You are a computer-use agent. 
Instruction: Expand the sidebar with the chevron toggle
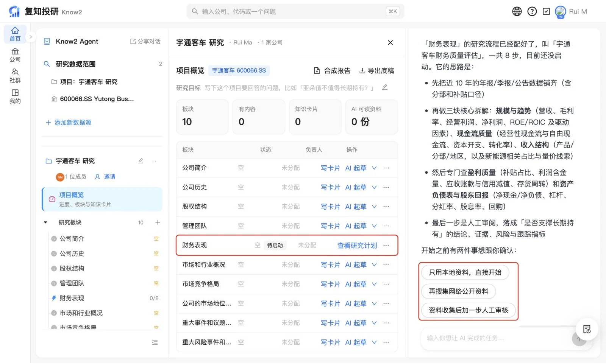31,37
